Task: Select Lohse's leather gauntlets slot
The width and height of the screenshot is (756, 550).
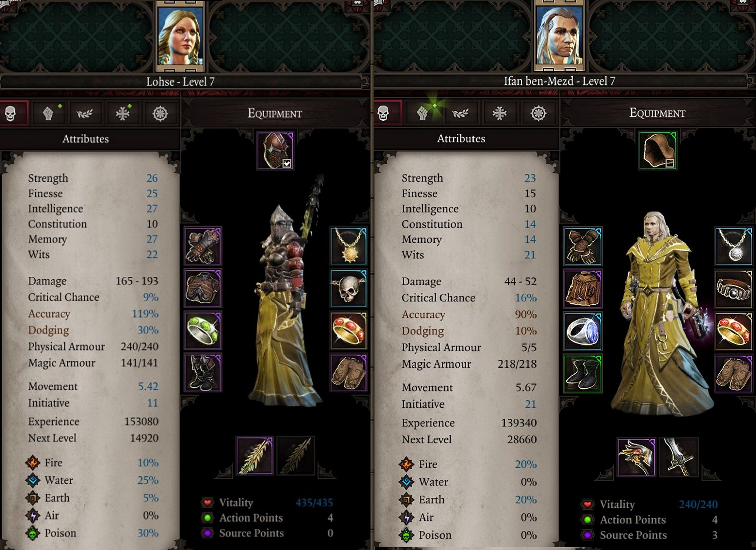Action: [203, 246]
